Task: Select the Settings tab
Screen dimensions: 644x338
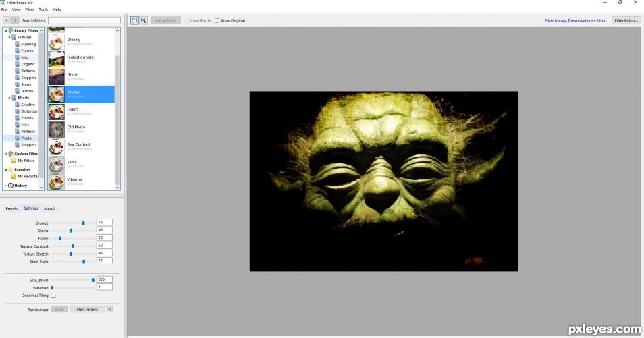Action: pos(31,208)
